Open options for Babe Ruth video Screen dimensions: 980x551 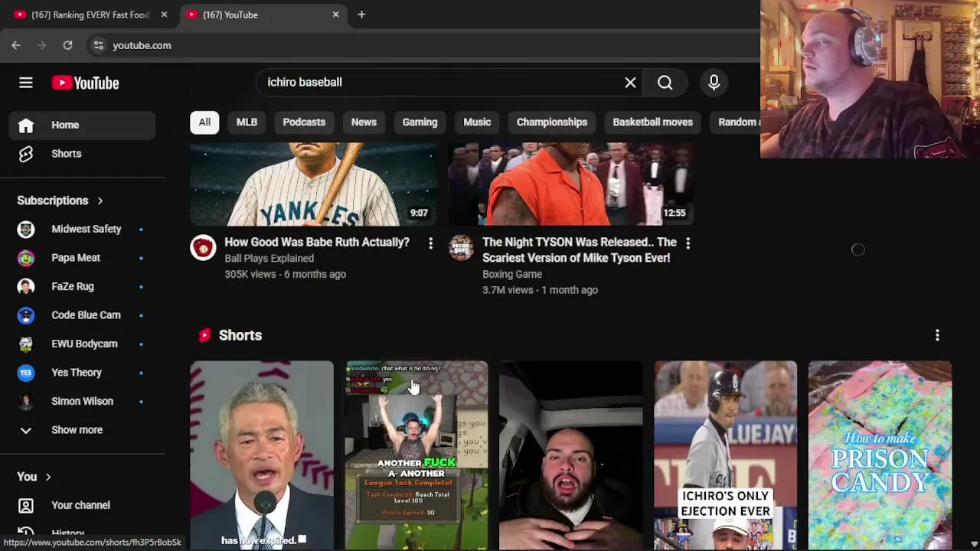pos(430,243)
